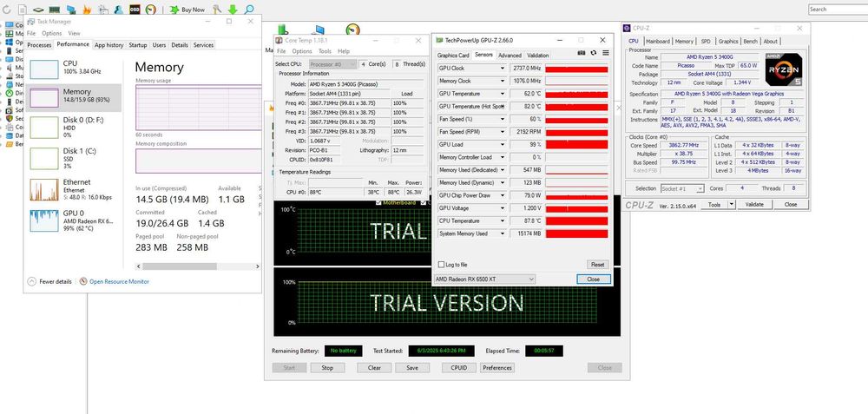
Task: Switch to Task Manager Processes tab
Action: 39,45
